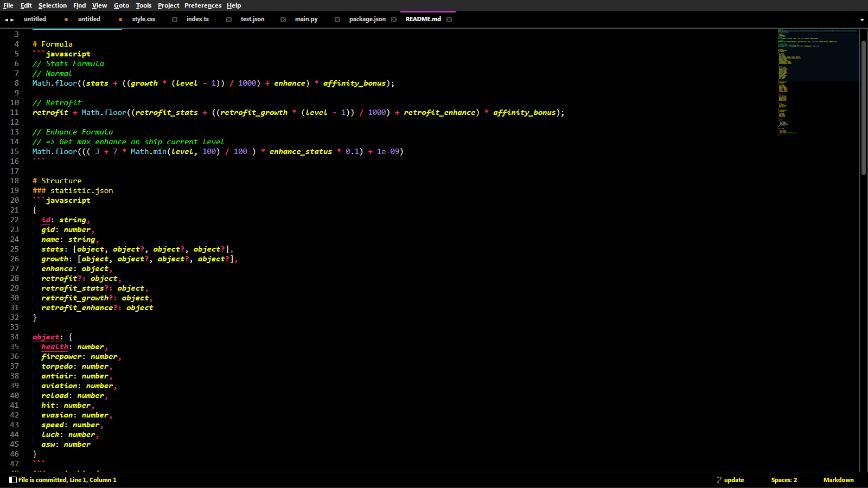The image size is (868, 488).
Task: Open the tab list dropdown arrow
Action: pos(862,20)
